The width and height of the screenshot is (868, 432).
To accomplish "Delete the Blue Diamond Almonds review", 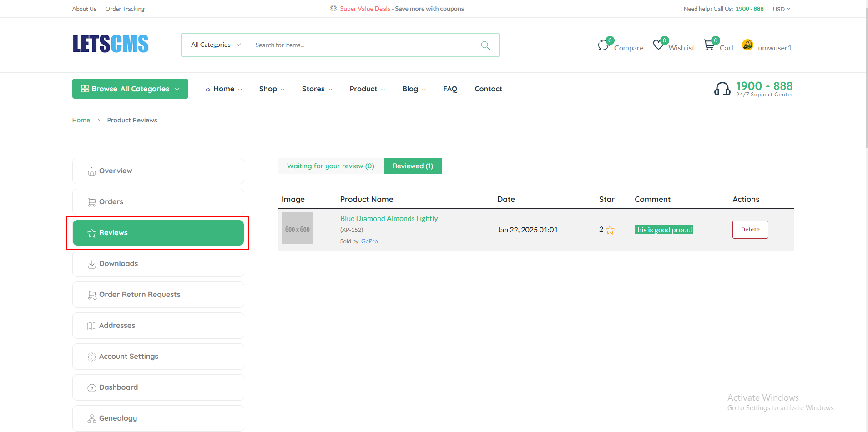I will [x=750, y=230].
